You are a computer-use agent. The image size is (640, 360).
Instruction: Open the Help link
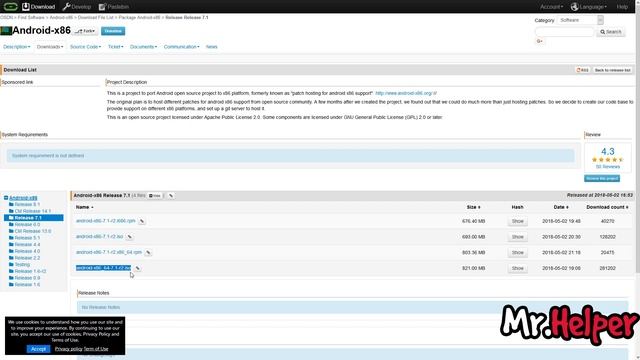(x=622, y=7)
